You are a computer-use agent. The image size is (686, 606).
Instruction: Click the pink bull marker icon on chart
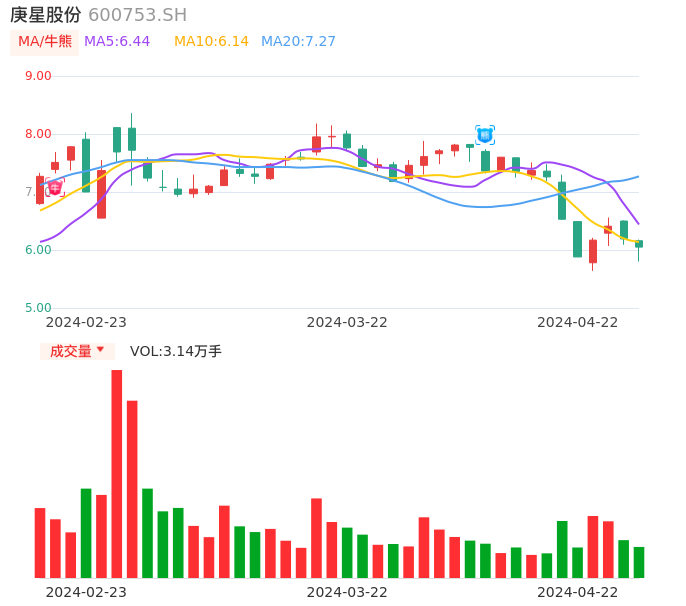click(54, 187)
